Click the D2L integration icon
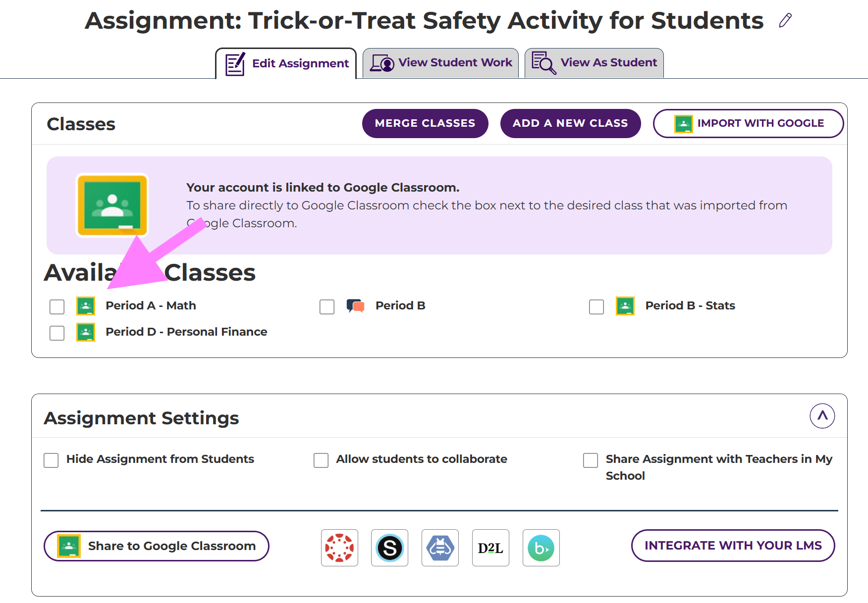 click(x=490, y=548)
